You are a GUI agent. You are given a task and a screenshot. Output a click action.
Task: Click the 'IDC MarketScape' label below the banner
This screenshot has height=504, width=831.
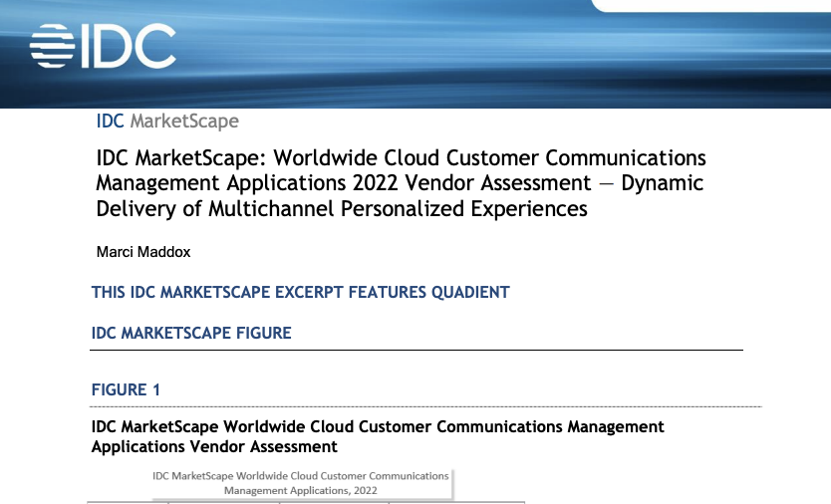point(167,122)
